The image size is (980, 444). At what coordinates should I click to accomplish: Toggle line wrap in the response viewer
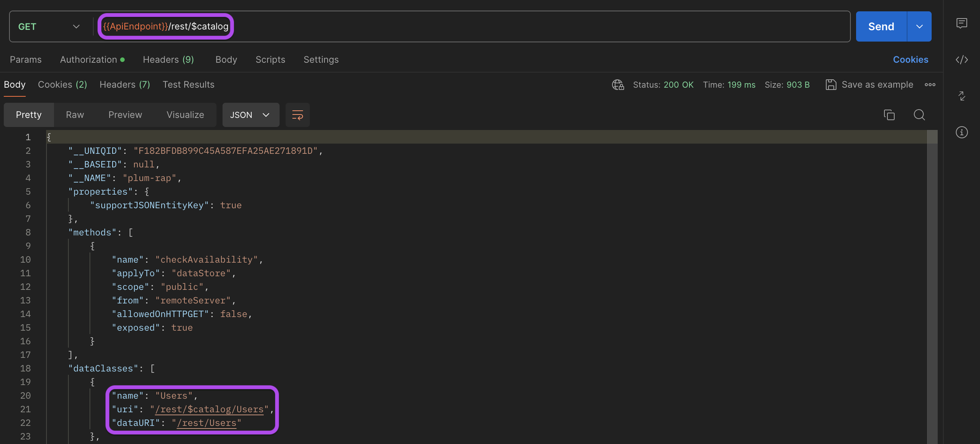point(297,114)
